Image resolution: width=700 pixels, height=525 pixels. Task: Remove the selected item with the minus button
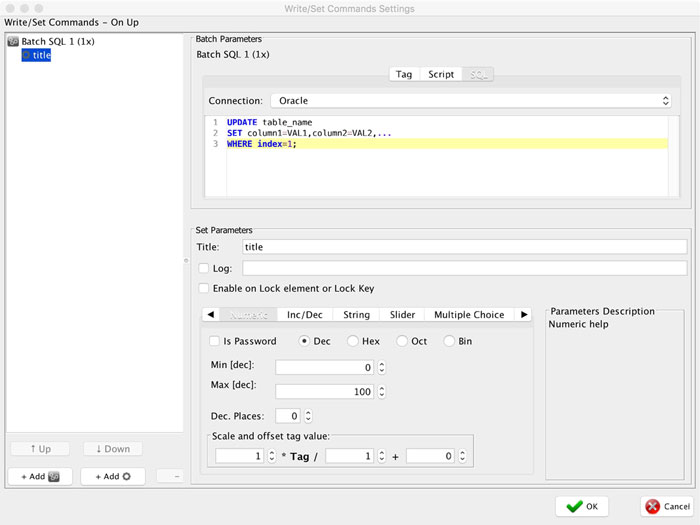(x=171, y=476)
